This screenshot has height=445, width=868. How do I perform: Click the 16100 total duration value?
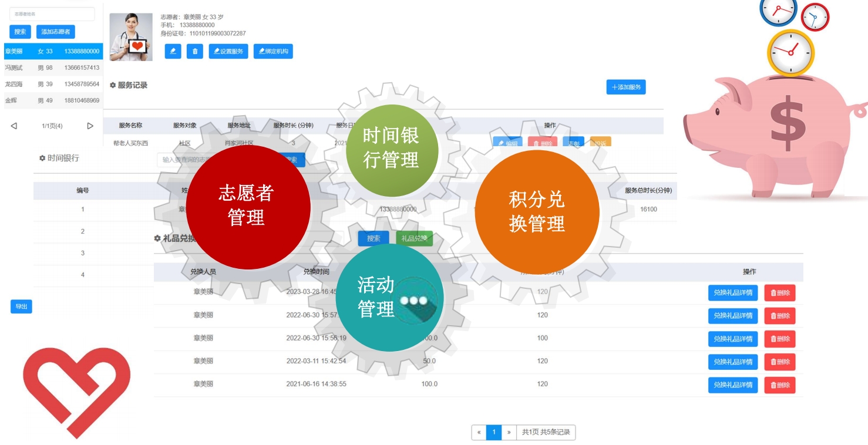[648, 210]
